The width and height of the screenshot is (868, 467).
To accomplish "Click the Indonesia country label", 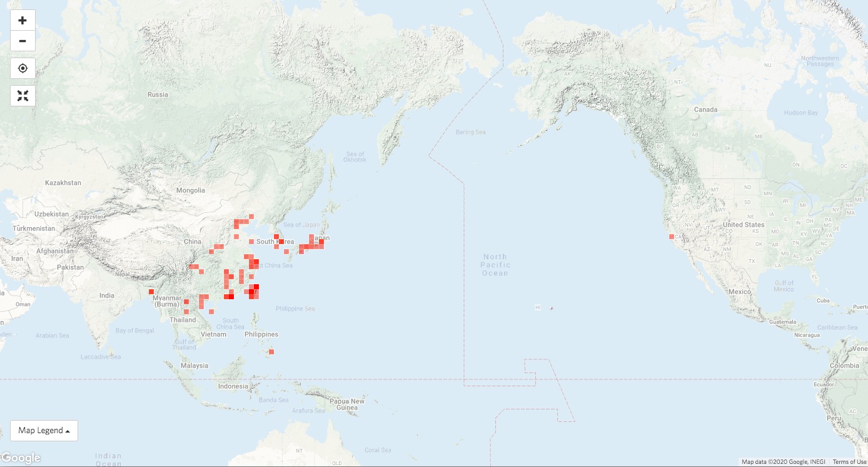I will click(x=233, y=386).
